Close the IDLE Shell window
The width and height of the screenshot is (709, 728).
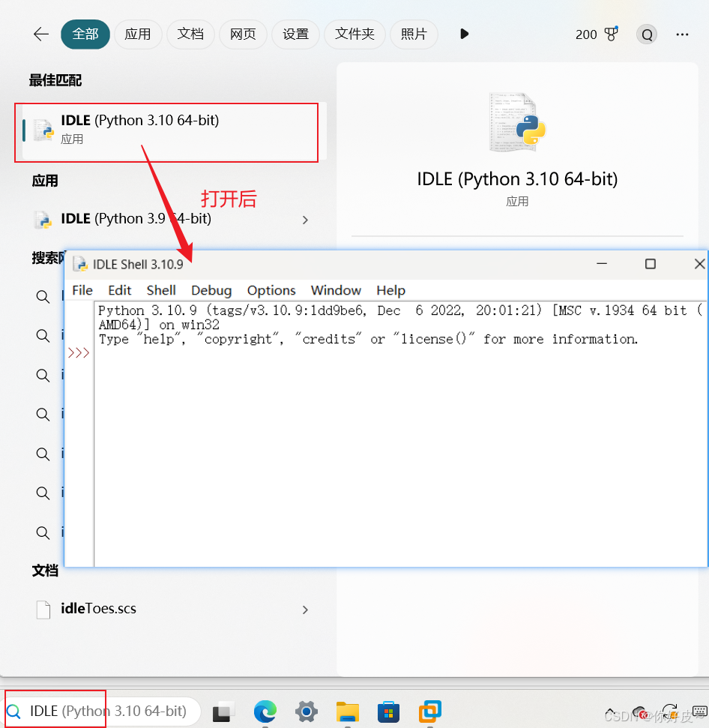coord(699,264)
